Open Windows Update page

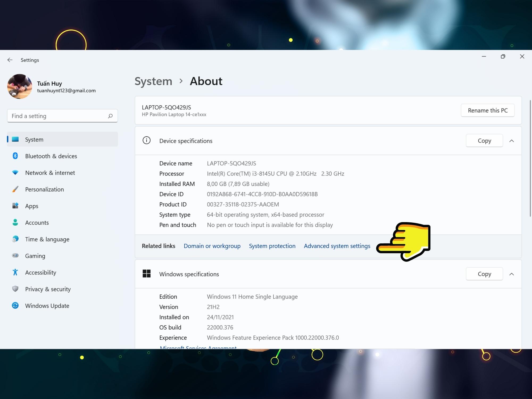click(x=63, y=306)
